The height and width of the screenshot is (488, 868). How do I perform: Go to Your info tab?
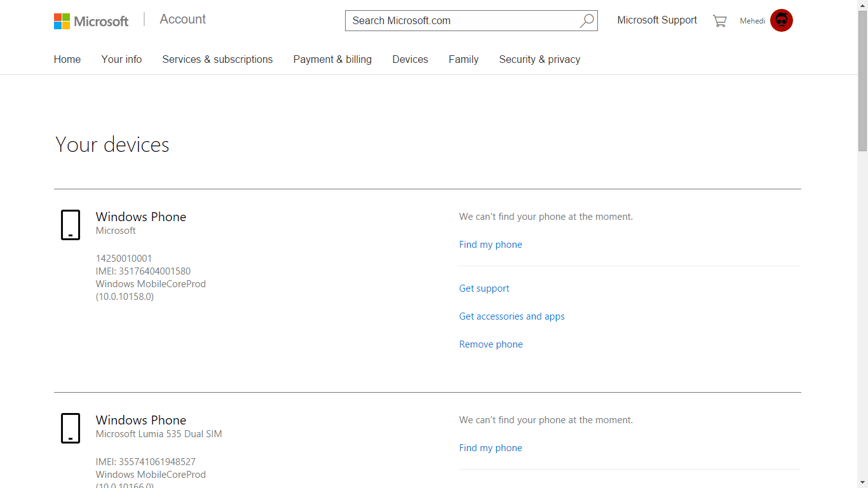(x=121, y=59)
